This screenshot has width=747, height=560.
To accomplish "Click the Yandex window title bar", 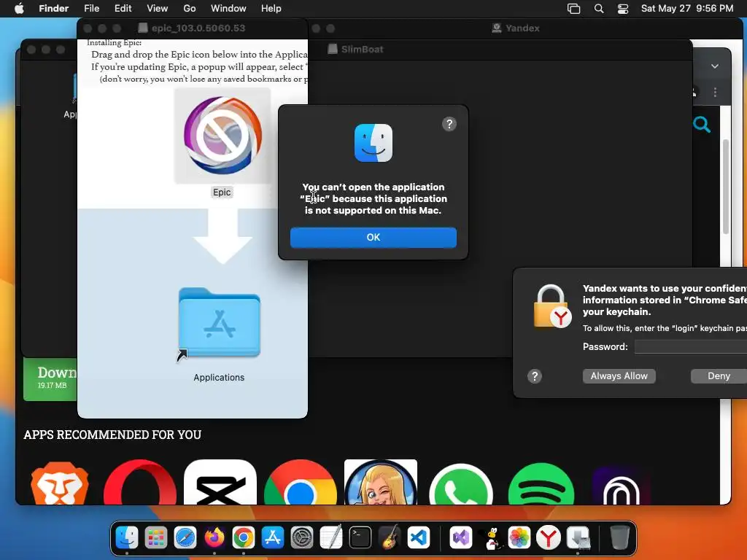I will coord(522,28).
